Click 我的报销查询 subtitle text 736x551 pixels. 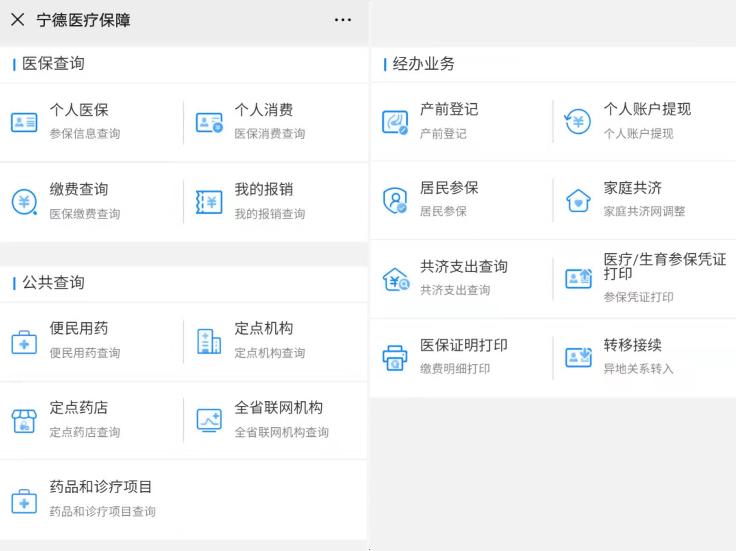click(270, 214)
